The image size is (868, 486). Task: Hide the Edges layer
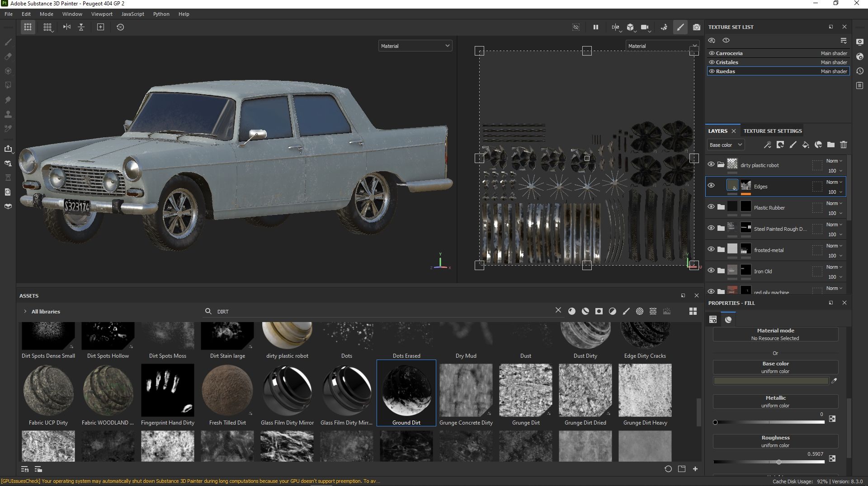click(x=711, y=186)
